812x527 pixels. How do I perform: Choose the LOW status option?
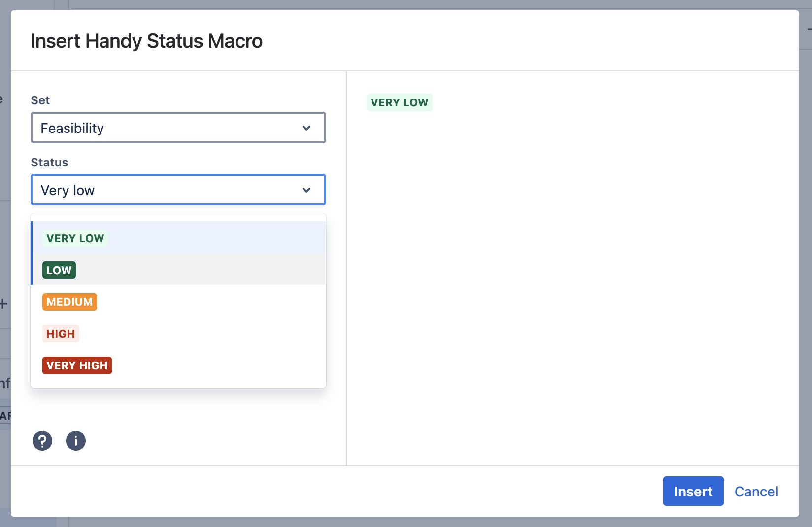[x=178, y=270]
